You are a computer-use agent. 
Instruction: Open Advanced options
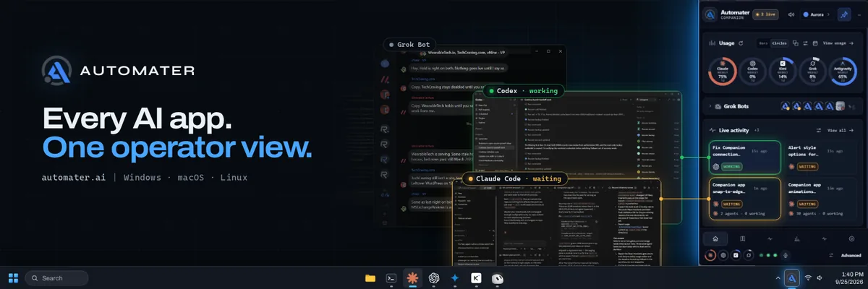click(851, 255)
